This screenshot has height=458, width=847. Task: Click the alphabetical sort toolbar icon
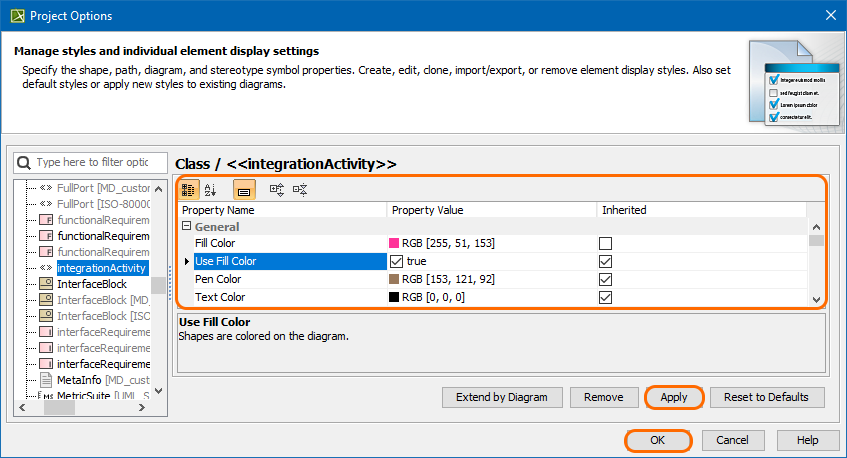(211, 189)
